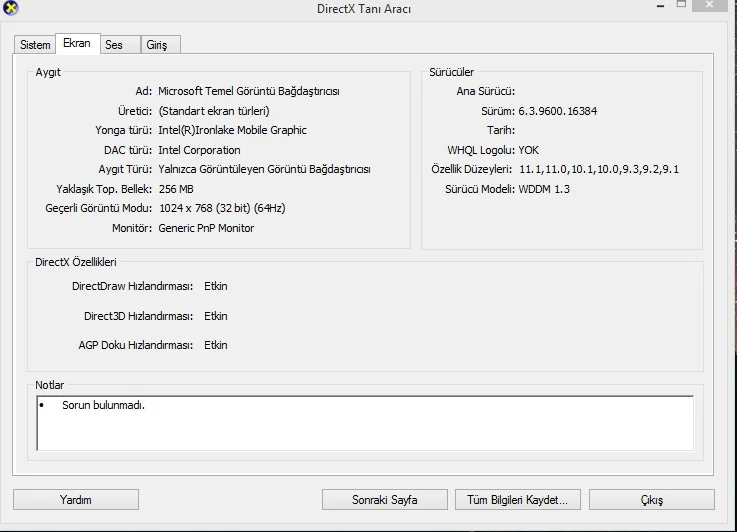
Task: Click the 'Sürücüler' group heading
Action: (x=451, y=72)
